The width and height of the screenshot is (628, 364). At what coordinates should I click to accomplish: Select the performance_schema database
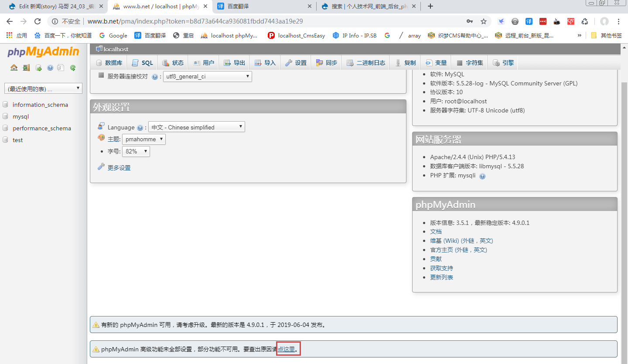(x=42, y=128)
